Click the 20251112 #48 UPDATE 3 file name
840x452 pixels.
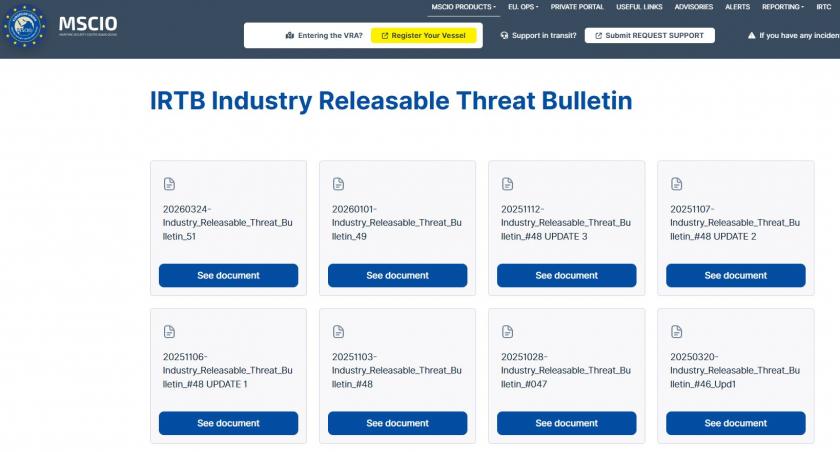coord(566,223)
